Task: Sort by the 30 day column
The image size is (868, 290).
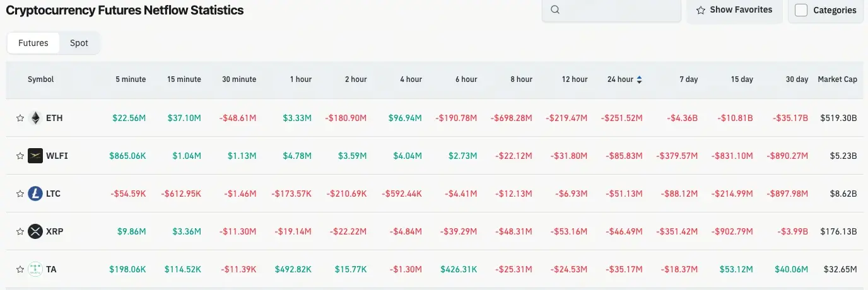Action: [x=797, y=79]
